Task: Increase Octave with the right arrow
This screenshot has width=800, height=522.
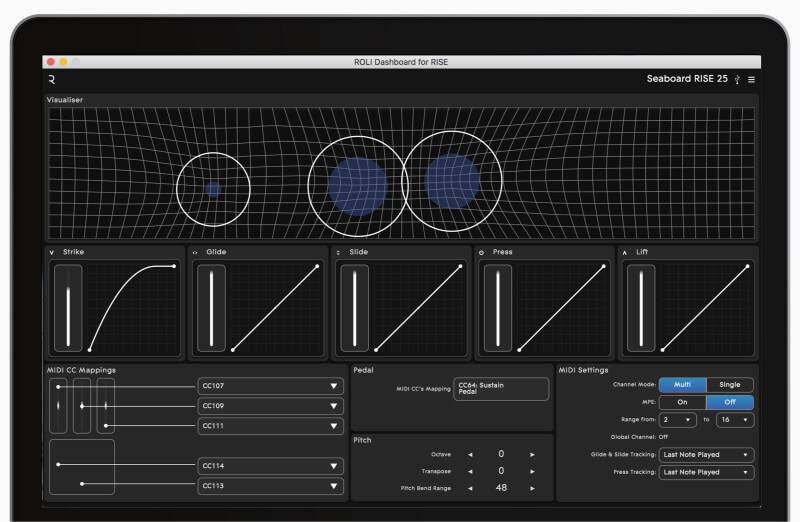Action: (x=532, y=454)
